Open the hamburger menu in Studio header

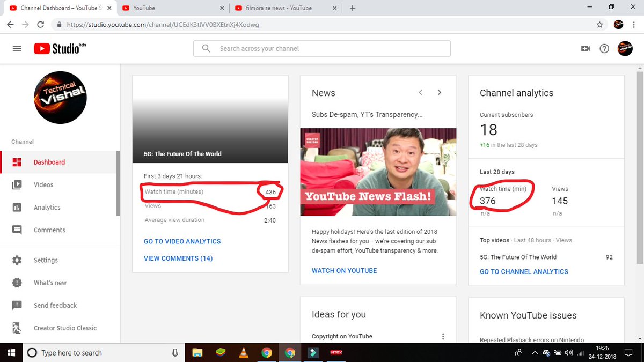[17, 48]
